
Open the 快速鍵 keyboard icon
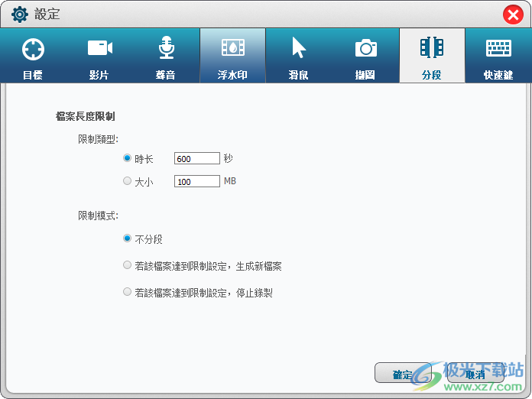(x=498, y=48)
